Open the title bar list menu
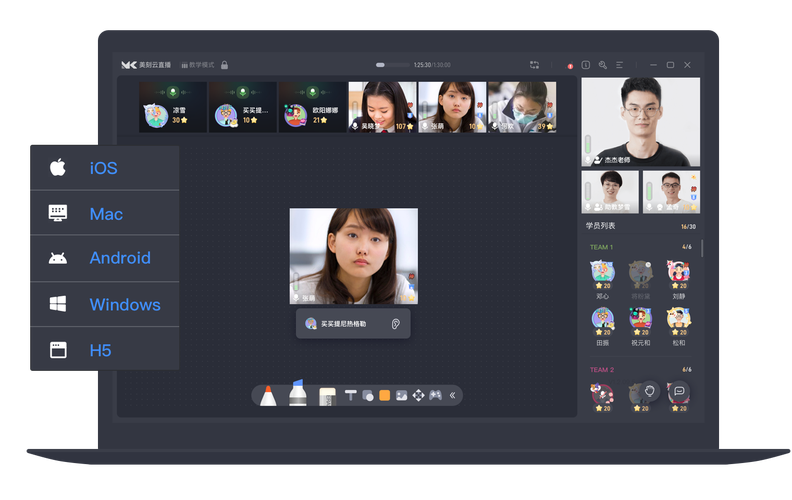This screenshot has height=500, width=792. tap(620, 65)
